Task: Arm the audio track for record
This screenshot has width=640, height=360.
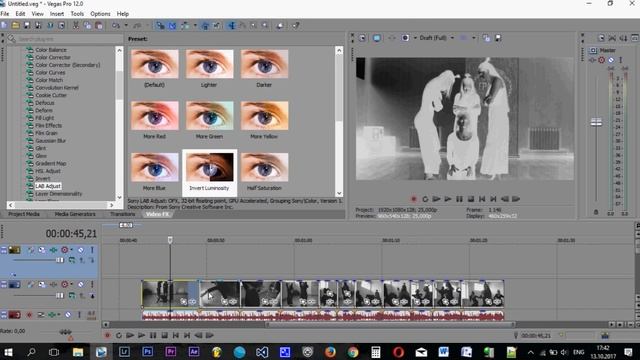Action: coord(29,315)
